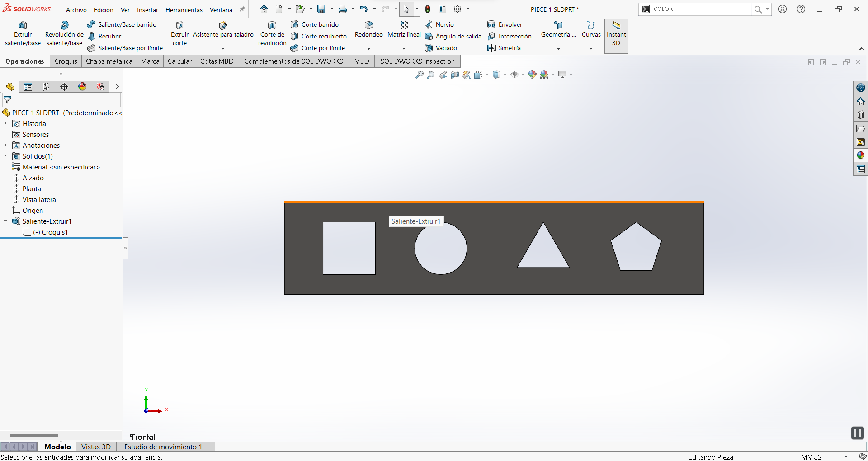Open ConfigurationManager tab icon
The height and width of the screenshot is (461, 868).
46,86
